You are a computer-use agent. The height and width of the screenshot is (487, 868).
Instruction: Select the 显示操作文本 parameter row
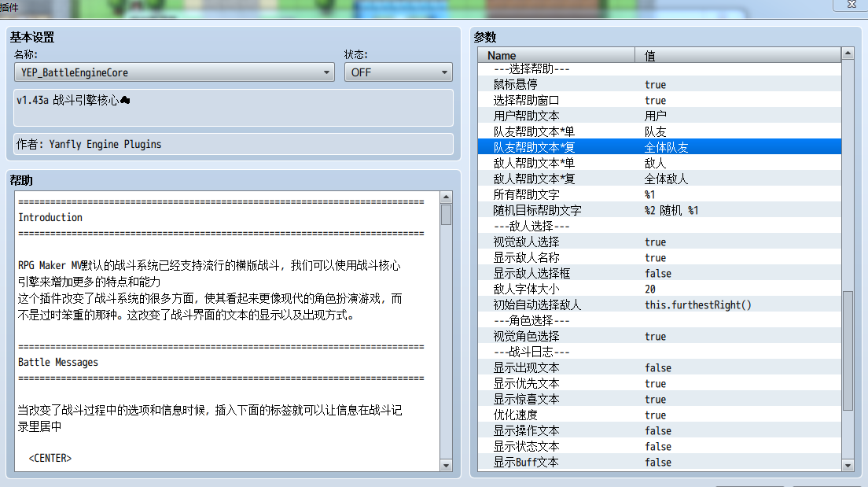tap(660, 430)
